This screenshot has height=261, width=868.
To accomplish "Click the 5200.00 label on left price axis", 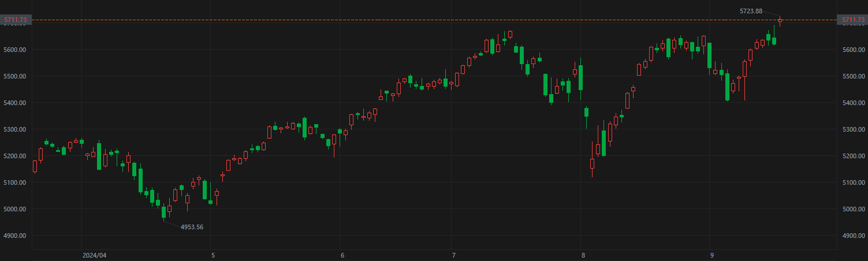I will (x=15, y=156).
